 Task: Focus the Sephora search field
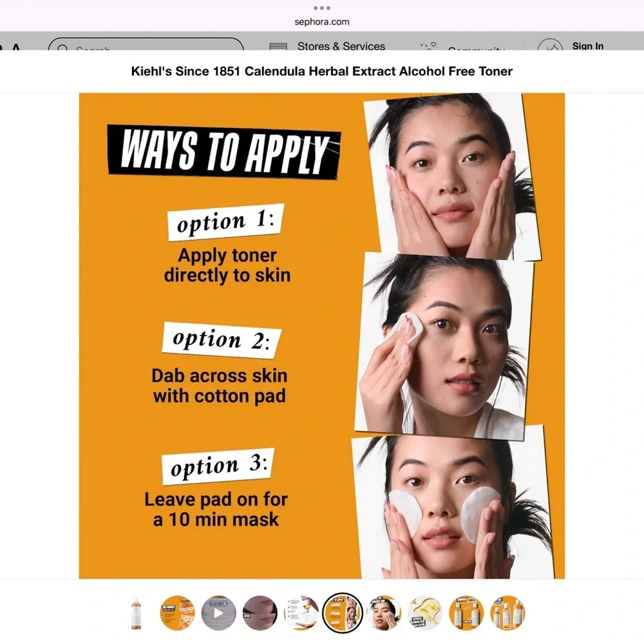click(146, 45)
